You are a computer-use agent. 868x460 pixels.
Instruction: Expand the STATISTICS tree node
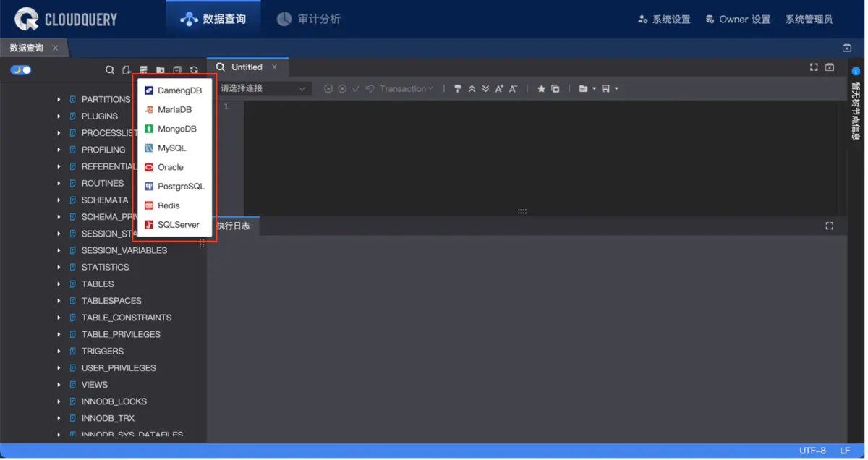pos(59,268)
